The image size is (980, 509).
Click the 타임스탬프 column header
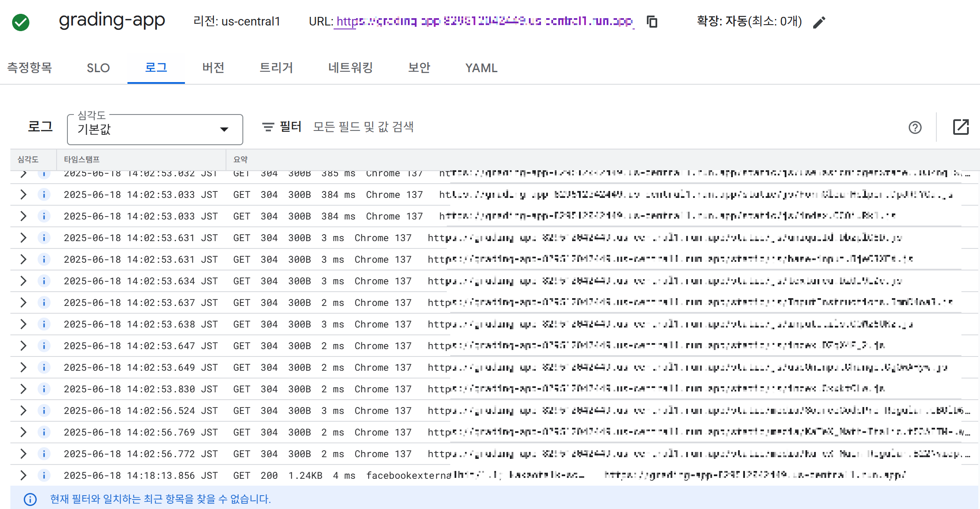click(82, 159)
